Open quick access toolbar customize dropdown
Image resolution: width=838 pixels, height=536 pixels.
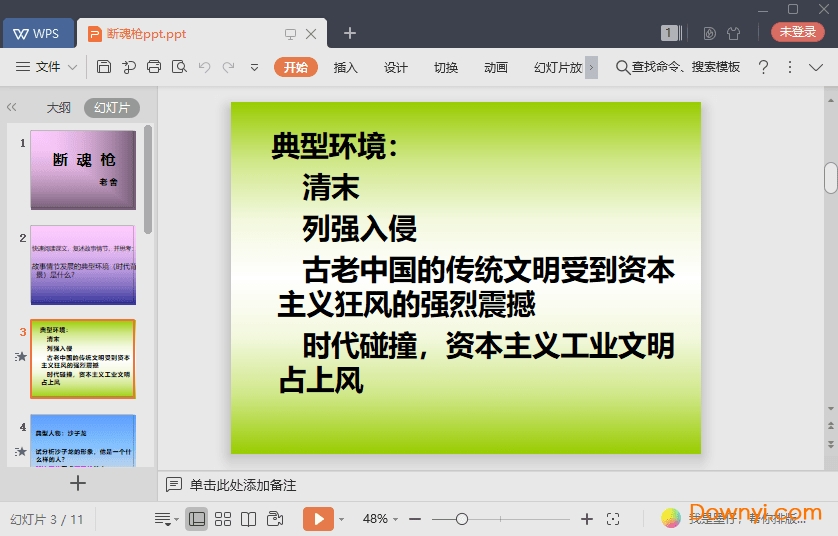254,67
